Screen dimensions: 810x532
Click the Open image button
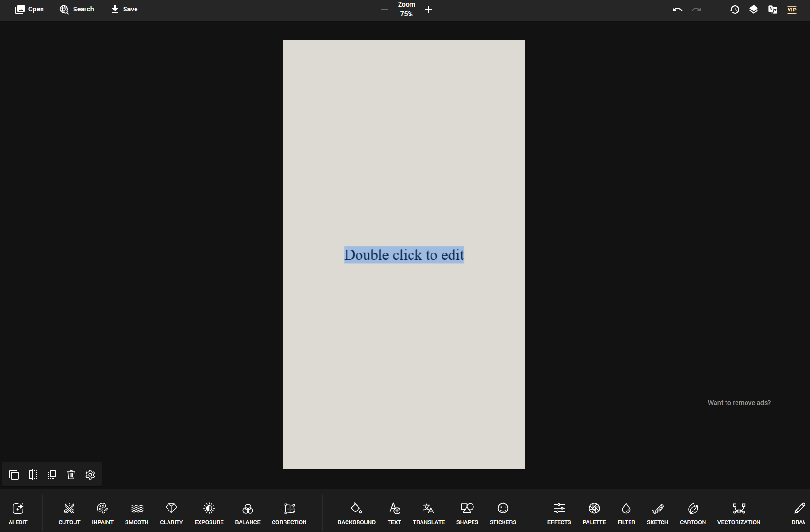[x=30, y=10]
